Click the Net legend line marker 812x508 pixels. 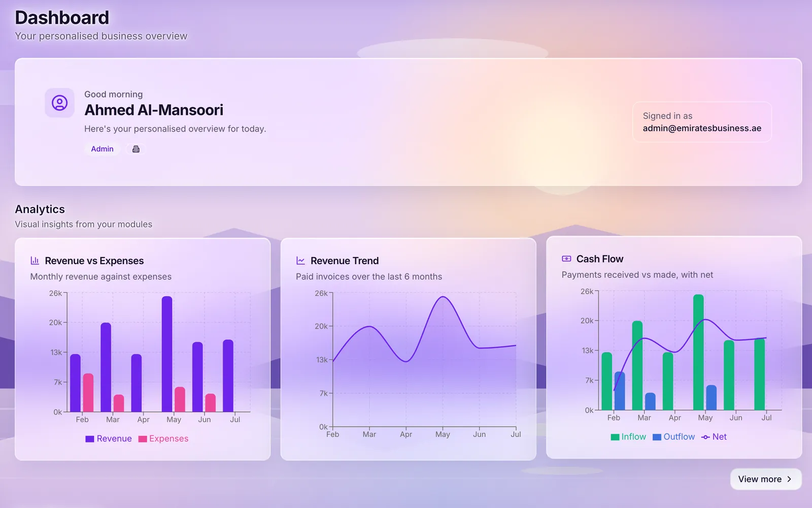[x=705, y=437]
